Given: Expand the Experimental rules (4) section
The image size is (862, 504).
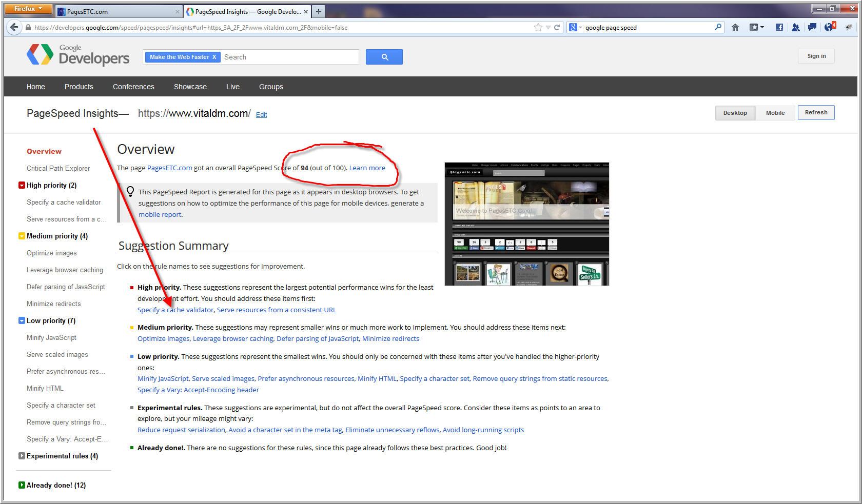Looking at the screenshot, I should pyautogui.click(x=22, y=456).
